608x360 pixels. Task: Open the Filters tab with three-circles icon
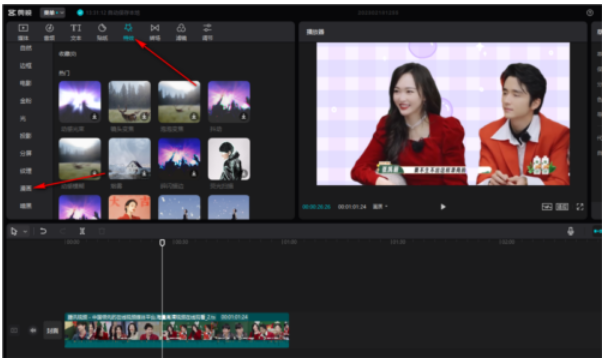181,31
